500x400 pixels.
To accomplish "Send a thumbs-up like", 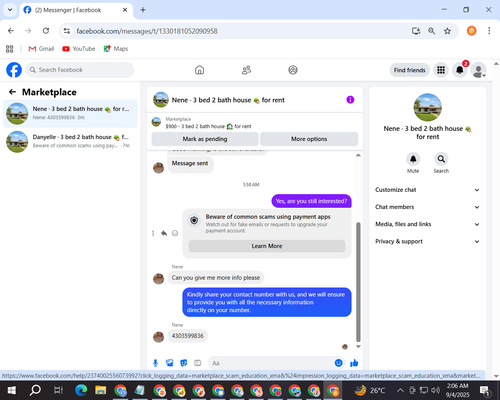I will click(354, 363).
